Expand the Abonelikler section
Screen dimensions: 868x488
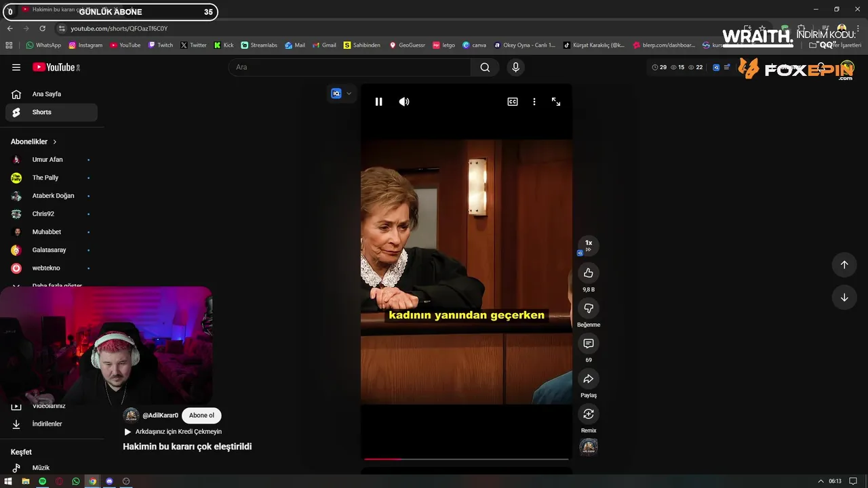point(34,142)
